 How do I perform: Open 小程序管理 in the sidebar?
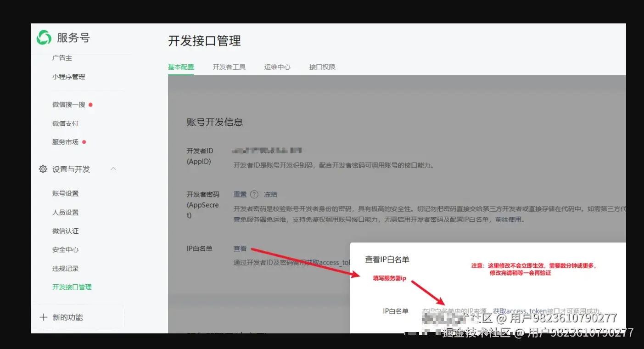[x=69, y=77]
